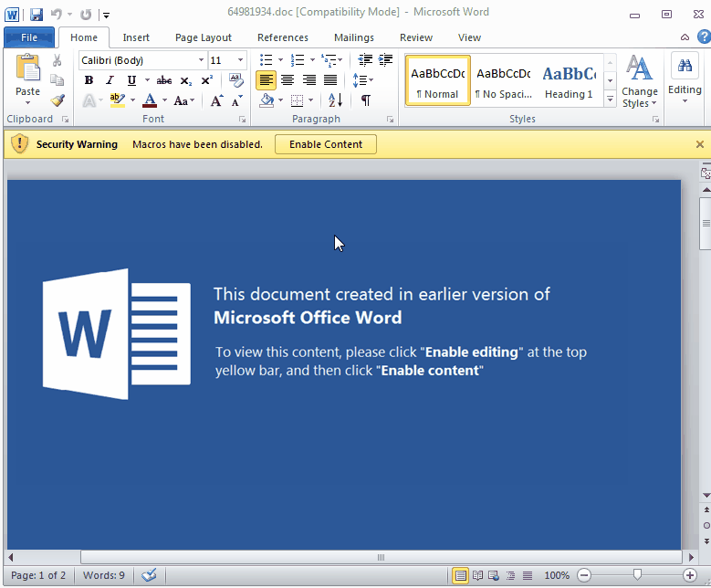This screenshot has height=588, width=711.
Task: Switch to the Review tab
Action: tap(416, 37)
